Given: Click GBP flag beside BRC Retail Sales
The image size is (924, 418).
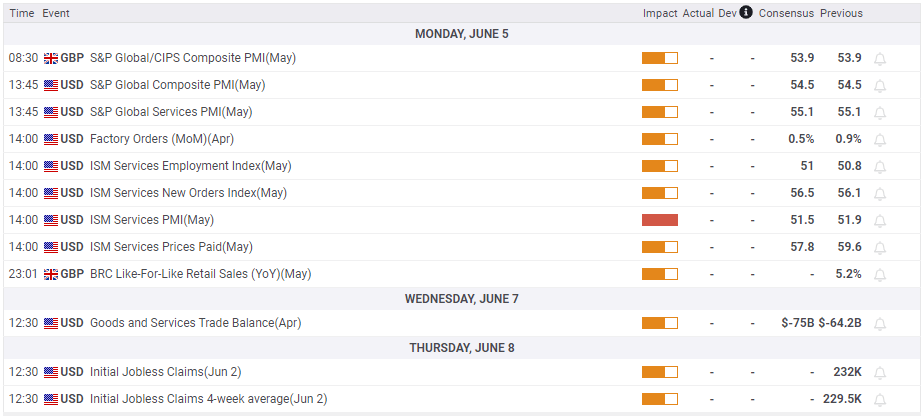Looking at the screenshot, I should tap(51, 274).
